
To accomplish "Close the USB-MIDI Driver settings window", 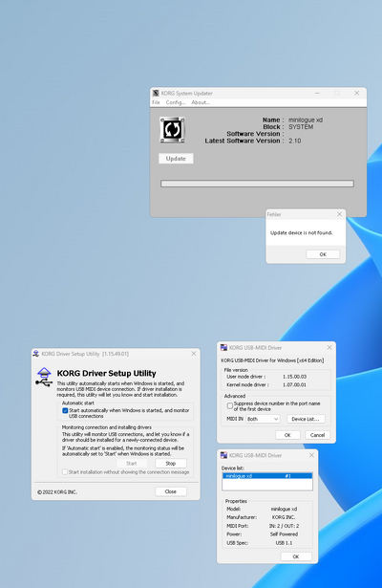I will click(329, 347).
